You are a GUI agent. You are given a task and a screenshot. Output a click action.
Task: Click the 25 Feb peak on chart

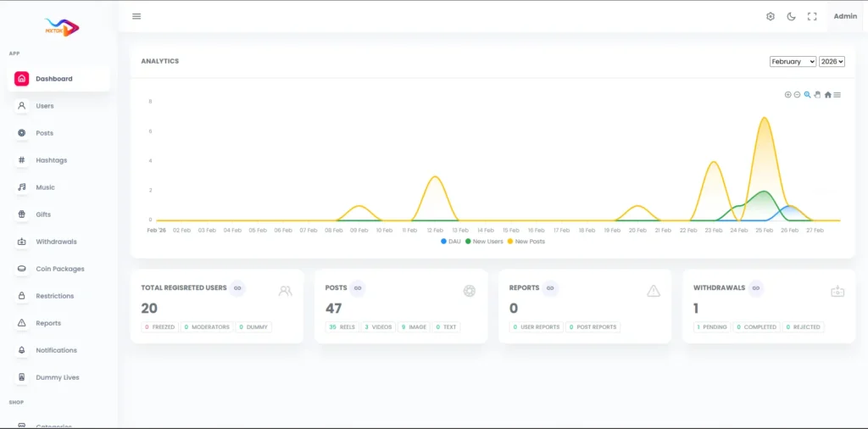click(765, 118)
